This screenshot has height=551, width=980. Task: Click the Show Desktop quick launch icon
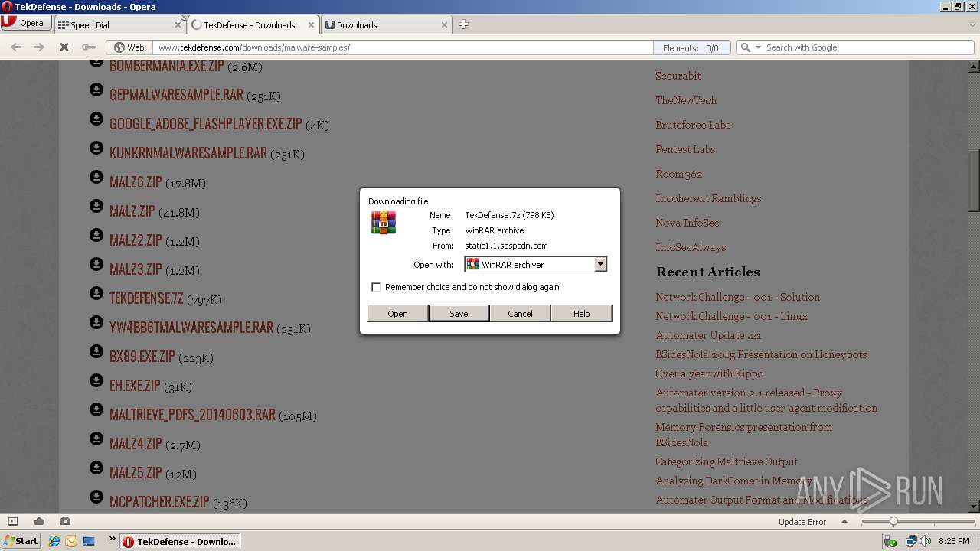pyautogui.click(x=89, y=541)
